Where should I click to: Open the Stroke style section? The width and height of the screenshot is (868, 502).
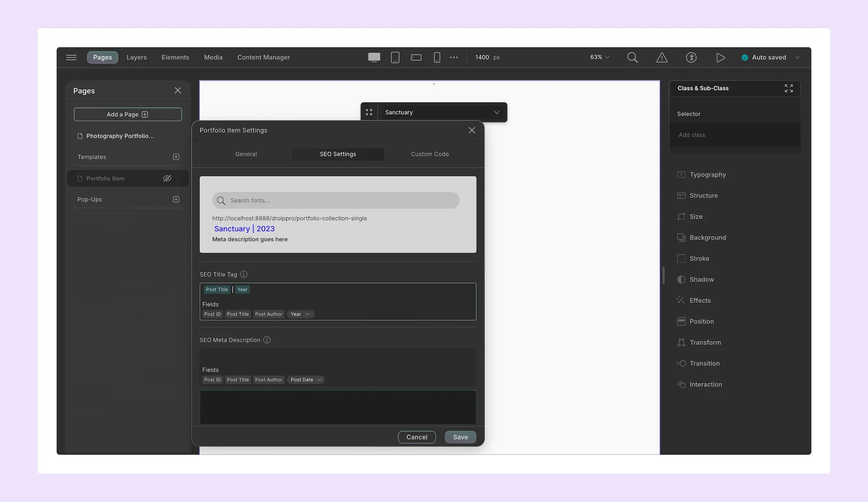(693, 258)
